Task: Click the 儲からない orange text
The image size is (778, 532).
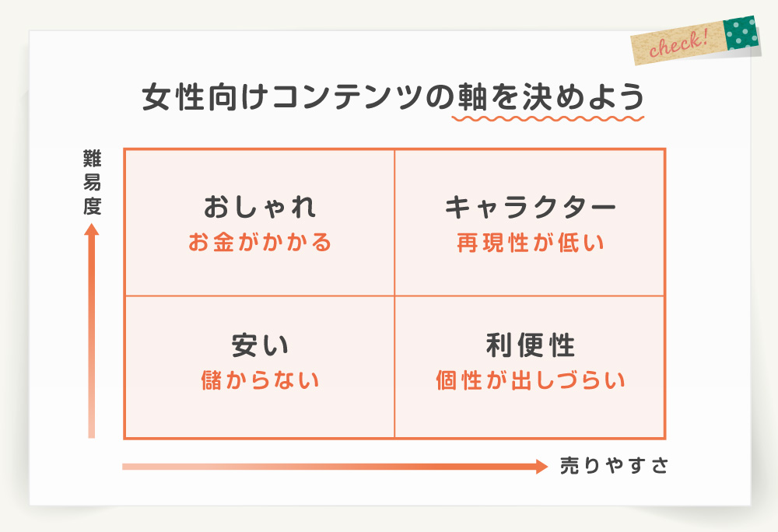Action: coord(260,380)
